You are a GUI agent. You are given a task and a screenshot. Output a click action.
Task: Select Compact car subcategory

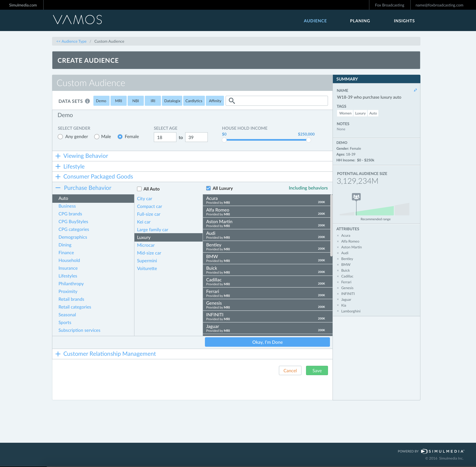click(x=149, y=206)
